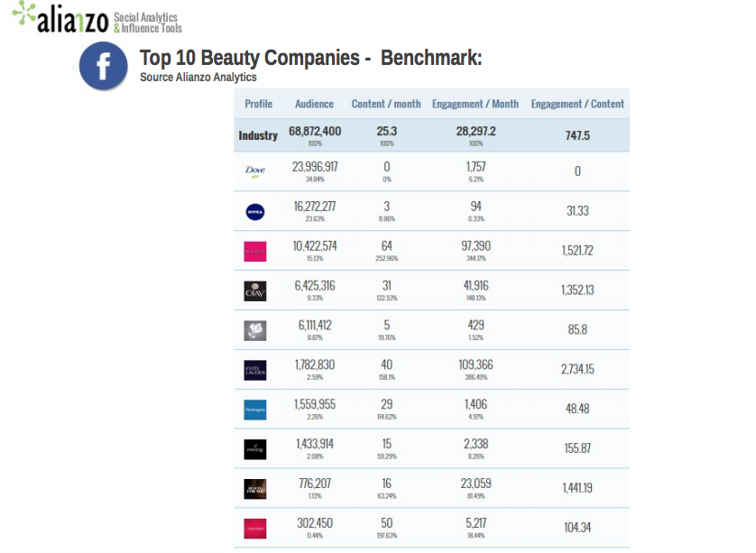The width and height of the screenshot is (756, 553).
Task: Click audience value 6,111,412
Action: (315, 325)
